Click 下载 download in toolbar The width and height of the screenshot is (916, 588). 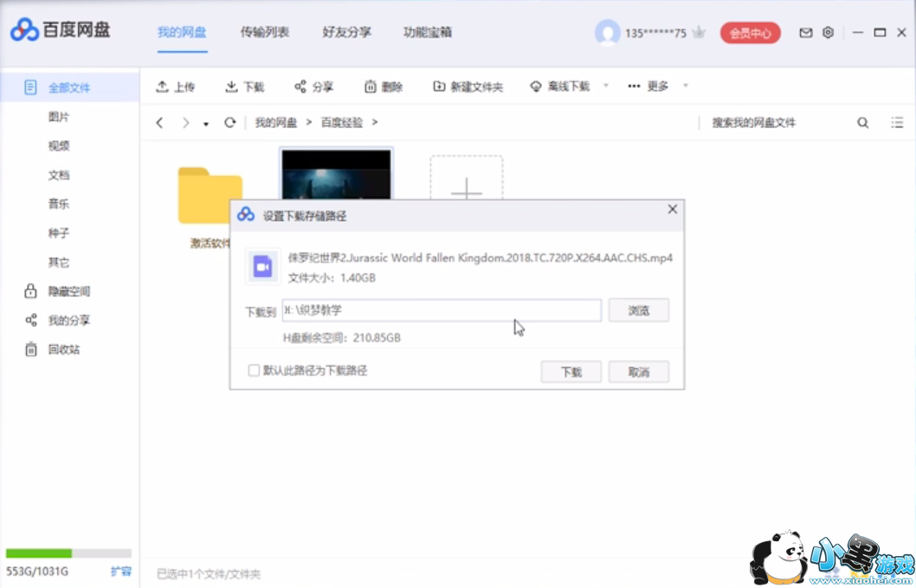pyautogui.click(x=245, y=87)
